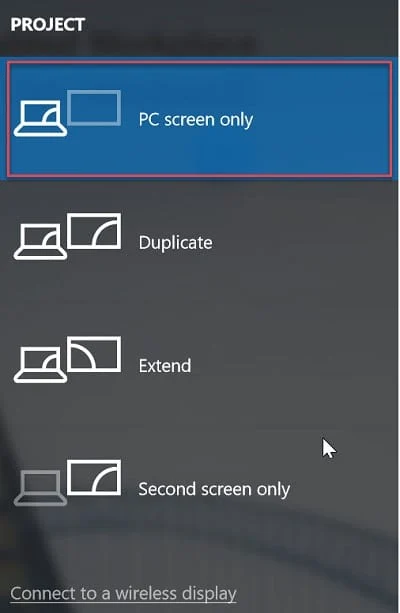The width and height of the screenshot is (400, 613).
Task: Pick the Second screen only text label
Action: point(214,489)
